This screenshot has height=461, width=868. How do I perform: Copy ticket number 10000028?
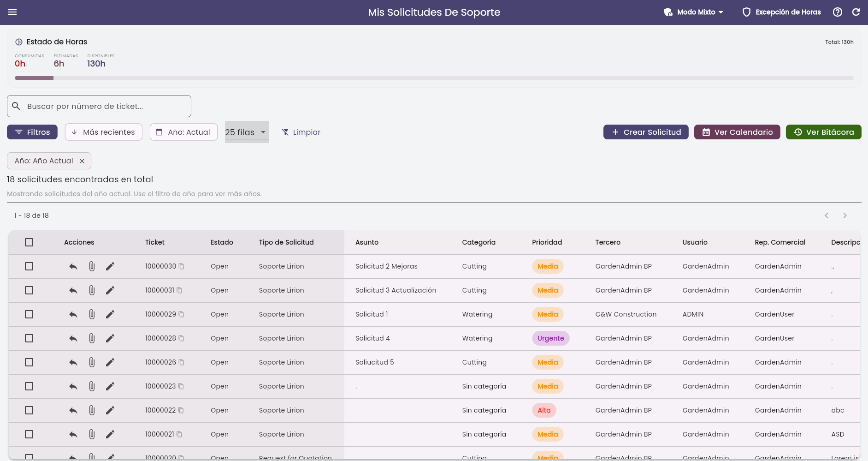tap(181, 338)
